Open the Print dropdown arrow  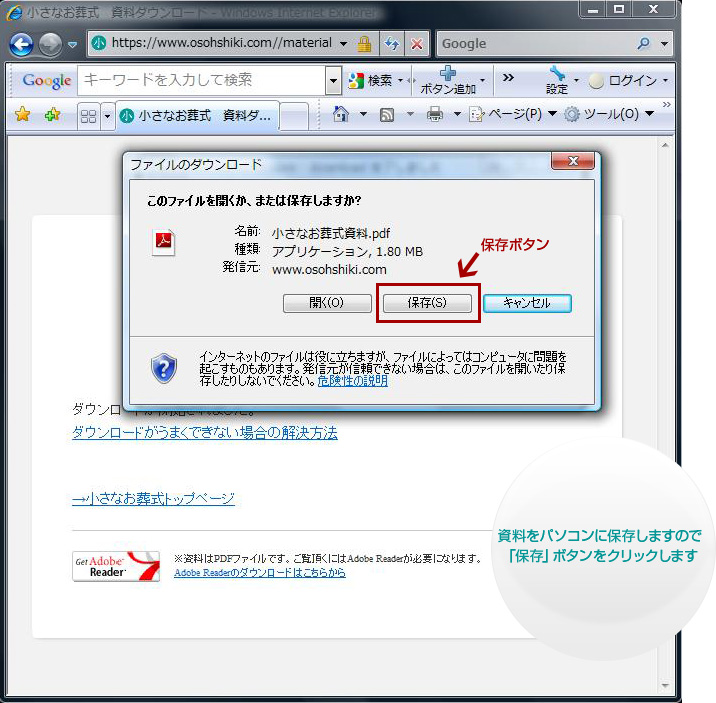click(x=457, y=114)
